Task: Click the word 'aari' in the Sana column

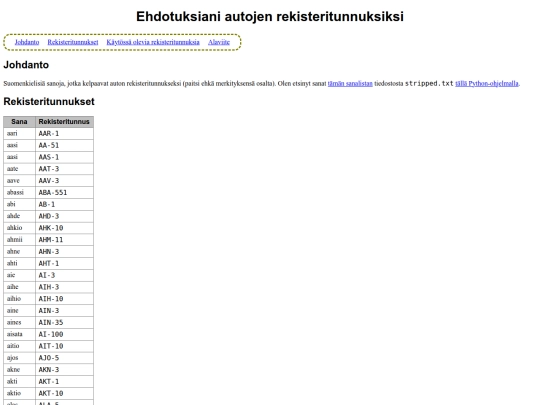Action: click(12, 133)
